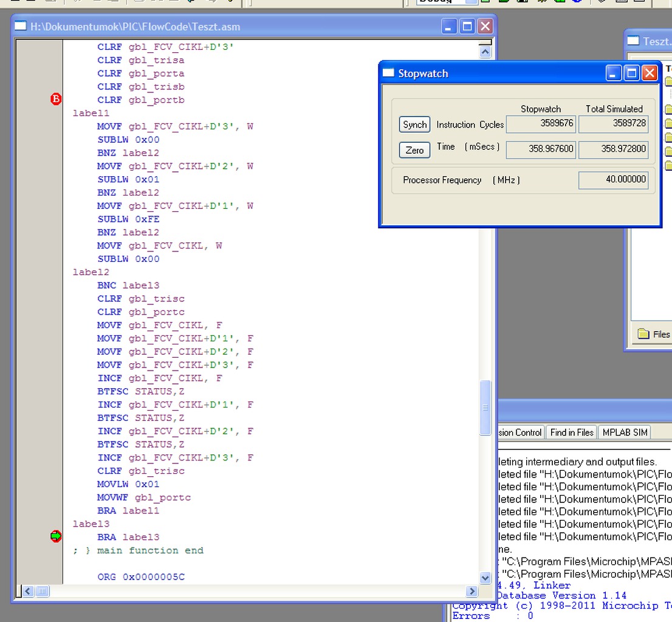
Task: Minimize the Stopwatch window
Action: click(x=613, y=73)
